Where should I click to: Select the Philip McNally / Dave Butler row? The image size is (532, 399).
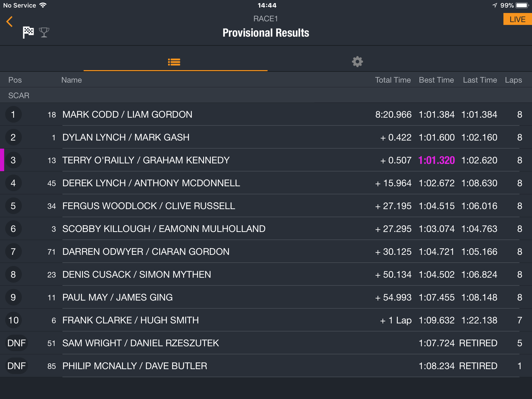[x=266, y=366]
